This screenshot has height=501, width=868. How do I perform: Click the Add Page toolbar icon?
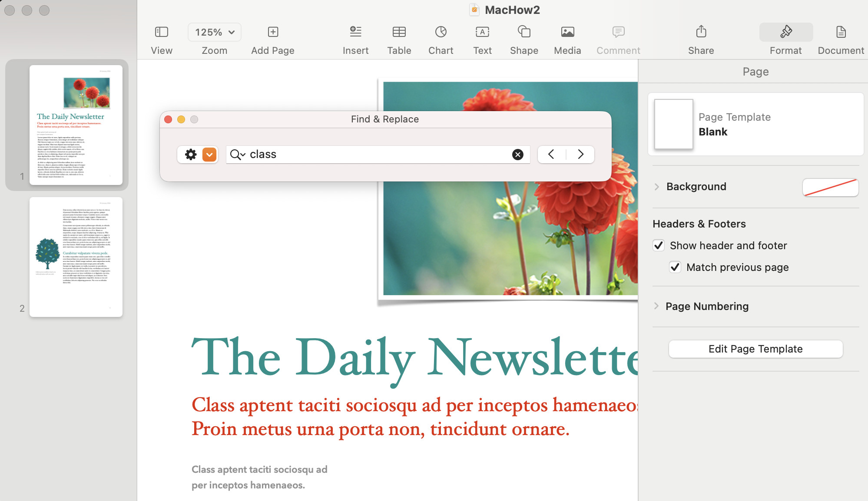(x=273, y=32)
